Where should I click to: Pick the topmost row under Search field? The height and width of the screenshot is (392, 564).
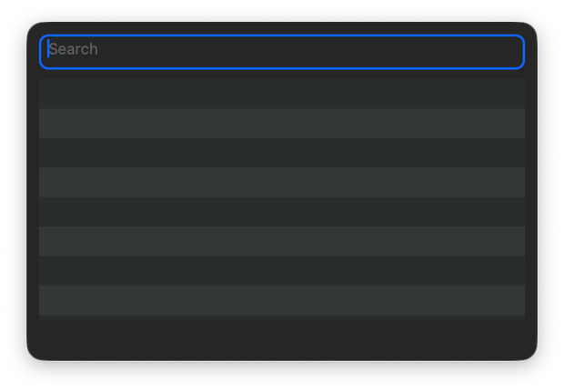click(x=282, y=94)
